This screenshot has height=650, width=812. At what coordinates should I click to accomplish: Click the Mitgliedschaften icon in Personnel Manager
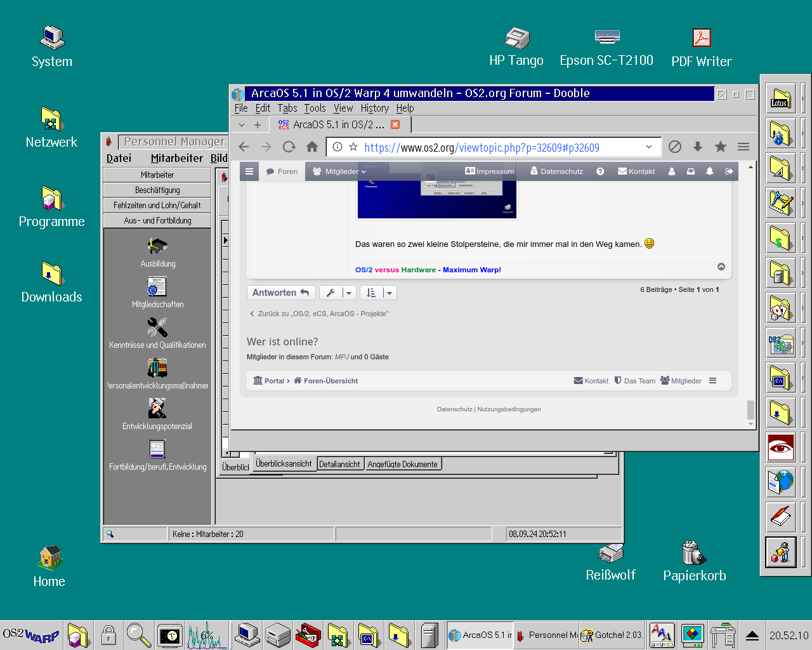point(157,286)
